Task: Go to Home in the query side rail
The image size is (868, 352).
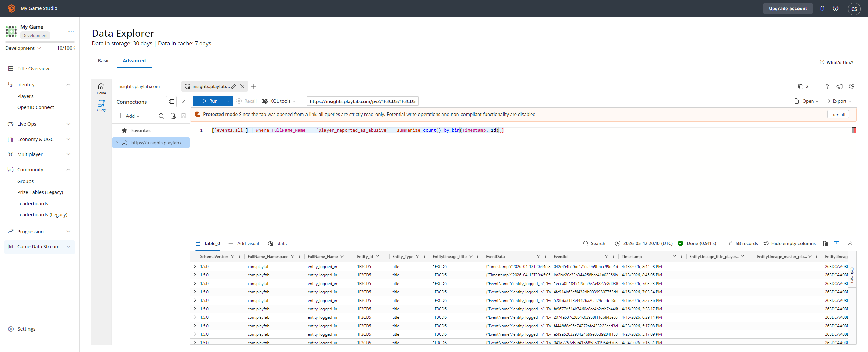Action: point(101,88)
